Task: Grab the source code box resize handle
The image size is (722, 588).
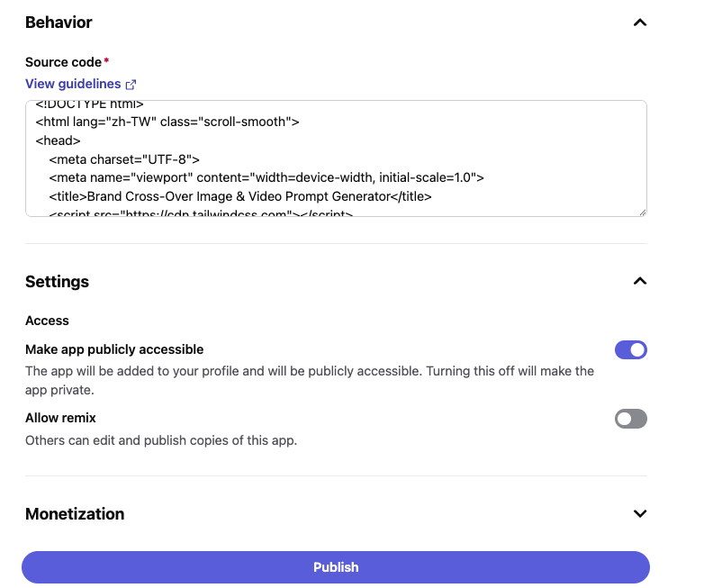Action: click(642, 212)
